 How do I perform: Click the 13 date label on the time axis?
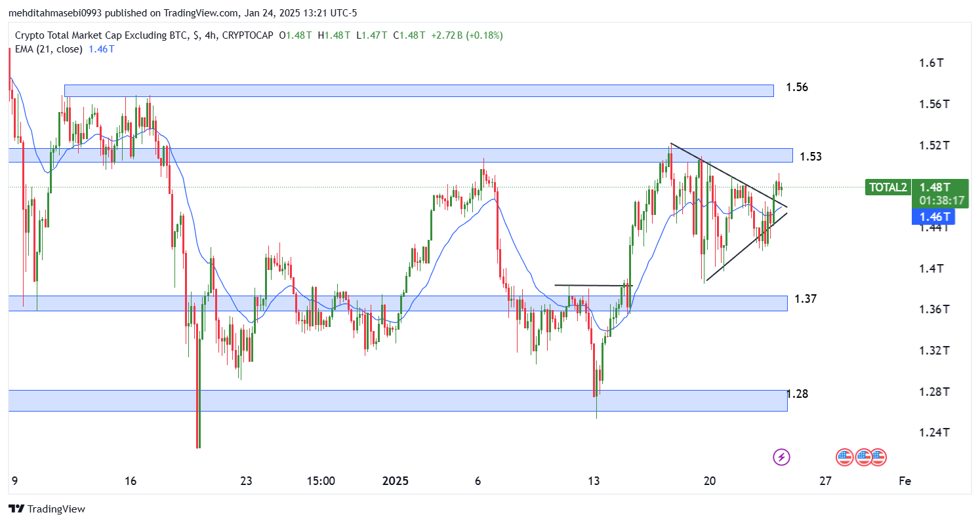[594, 481]
